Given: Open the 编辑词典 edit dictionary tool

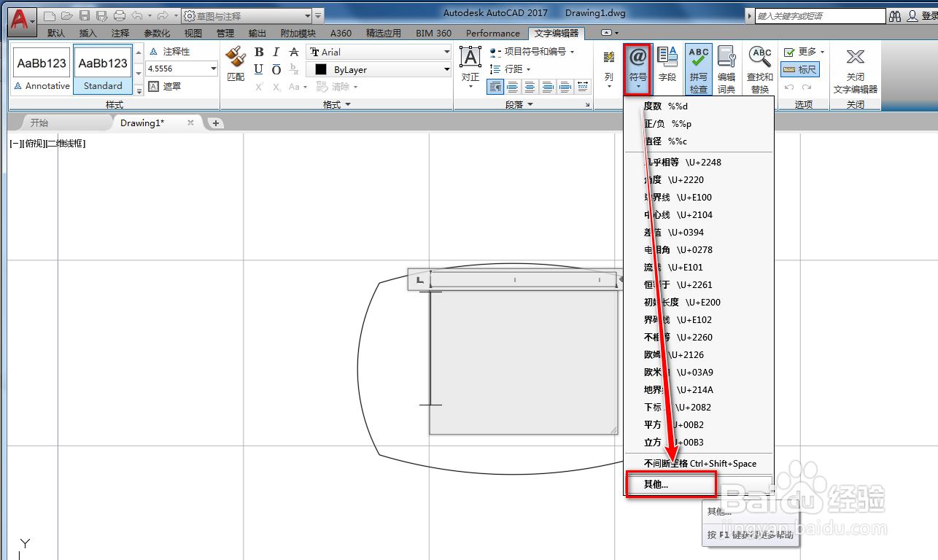Looking at the screenshot, I should (726, 69).
